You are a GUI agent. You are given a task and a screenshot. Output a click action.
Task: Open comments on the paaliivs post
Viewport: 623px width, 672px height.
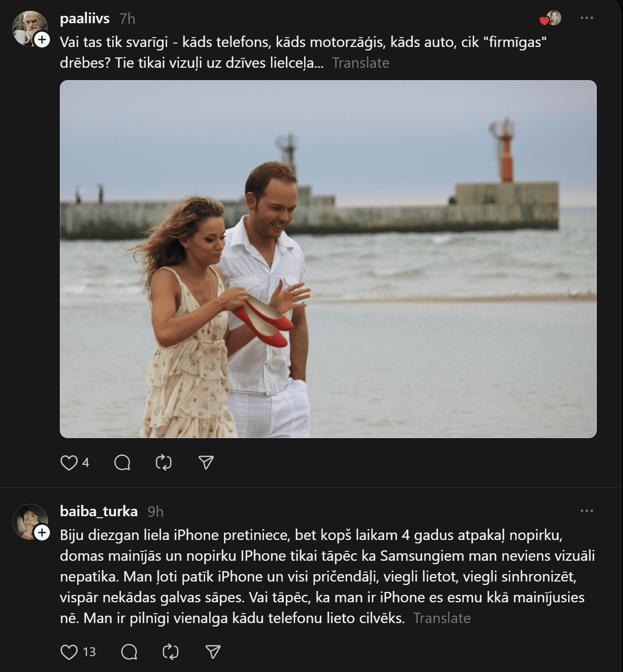(122, 463)
